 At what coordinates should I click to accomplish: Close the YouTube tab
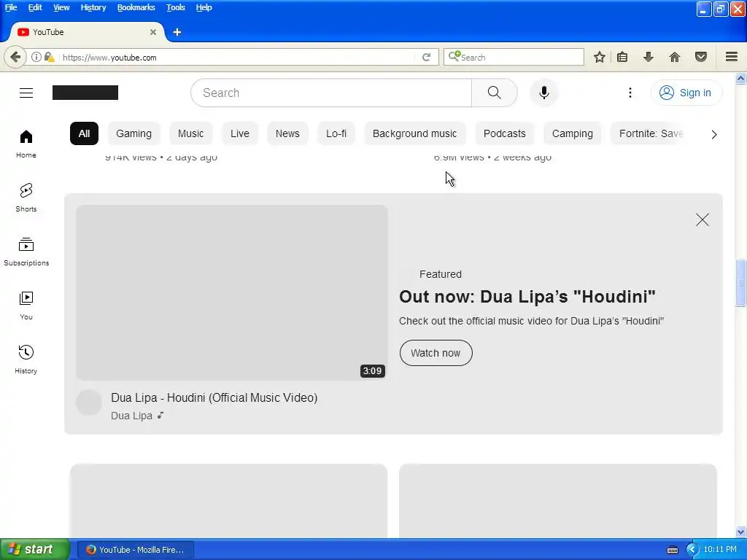(x=153, y=32)
